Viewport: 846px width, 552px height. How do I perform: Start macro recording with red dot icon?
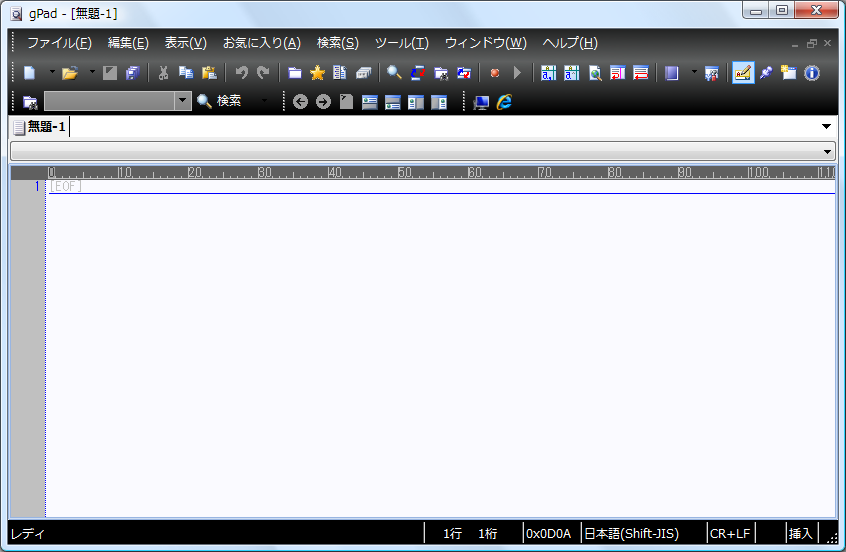(x=494, y=73)
